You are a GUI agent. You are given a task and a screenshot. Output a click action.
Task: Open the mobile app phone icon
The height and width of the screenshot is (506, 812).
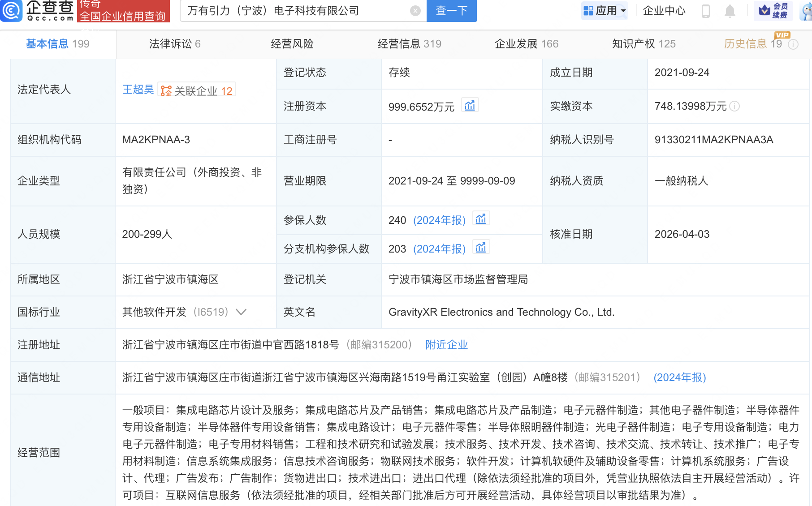706,12
